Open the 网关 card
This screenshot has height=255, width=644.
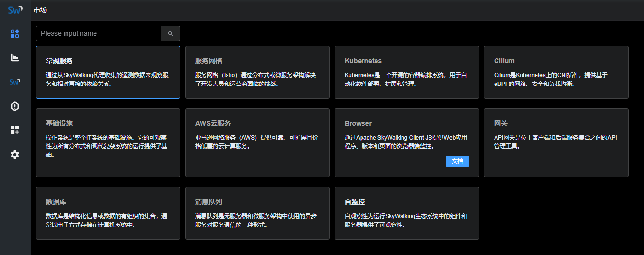pos(556,142)
